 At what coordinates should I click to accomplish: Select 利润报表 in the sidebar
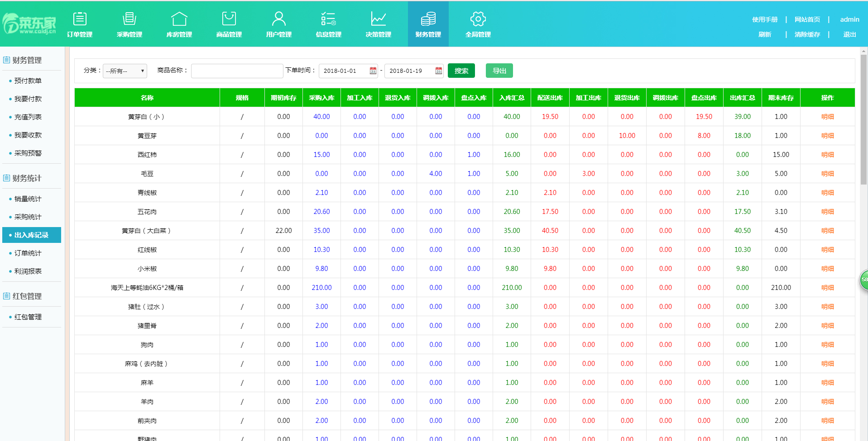[28, 271]
